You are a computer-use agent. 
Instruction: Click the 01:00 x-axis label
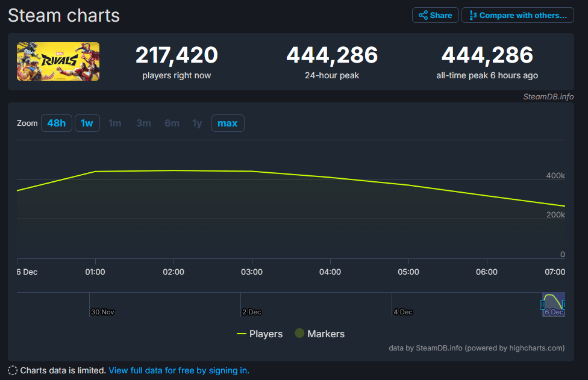95,272
